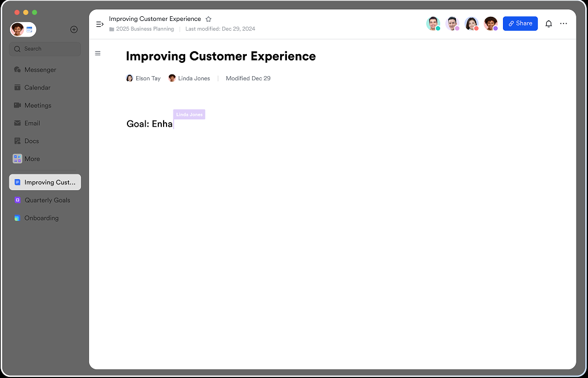Click the first collaborator avatar in header
The height and width of the screenshot is (378, 588).
[x=433, y=24]
